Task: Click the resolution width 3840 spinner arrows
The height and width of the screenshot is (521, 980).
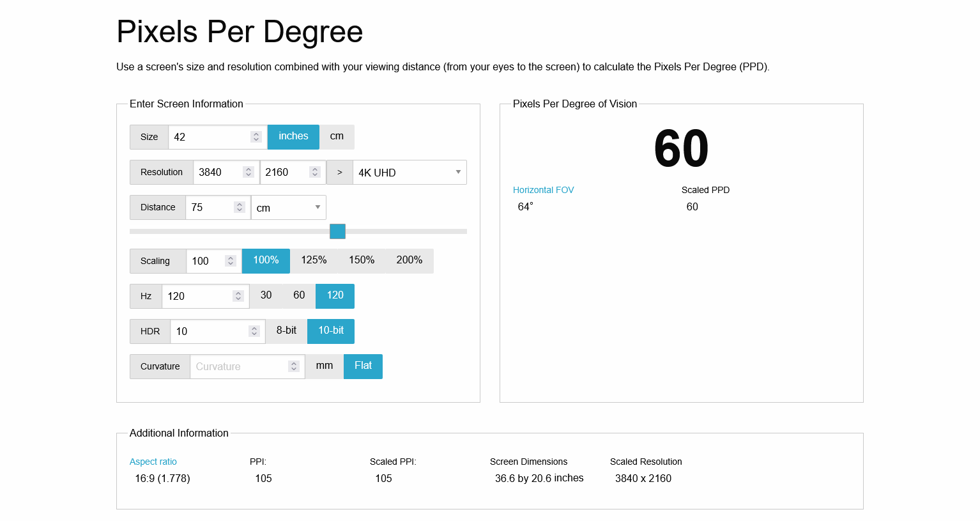Action: tap(248, 172)
